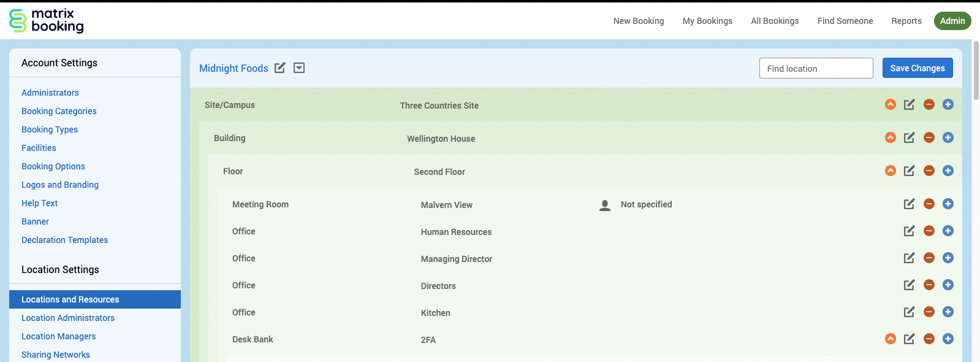Open the Reports menu item
The height and width of the screenshot is (362, 980).
906,21
